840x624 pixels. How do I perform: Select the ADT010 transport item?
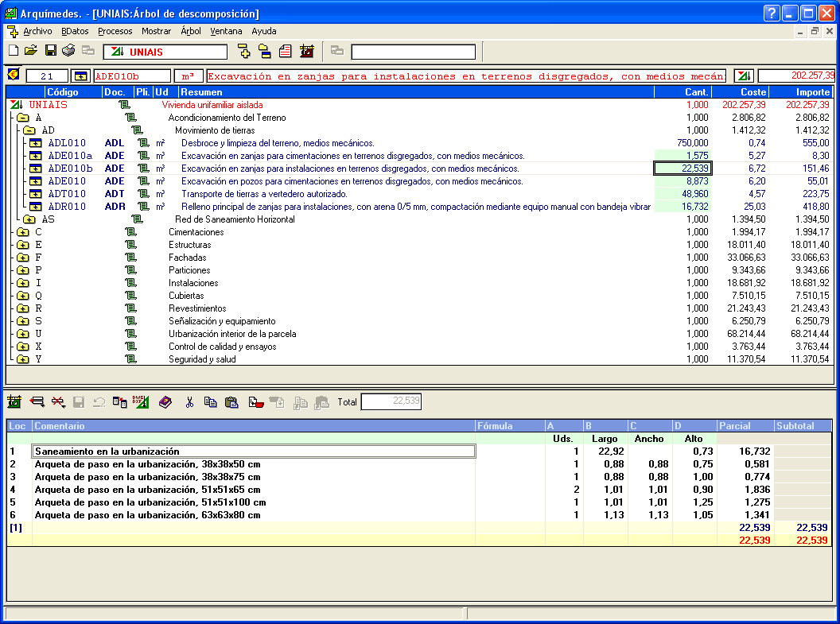[67, 194]
